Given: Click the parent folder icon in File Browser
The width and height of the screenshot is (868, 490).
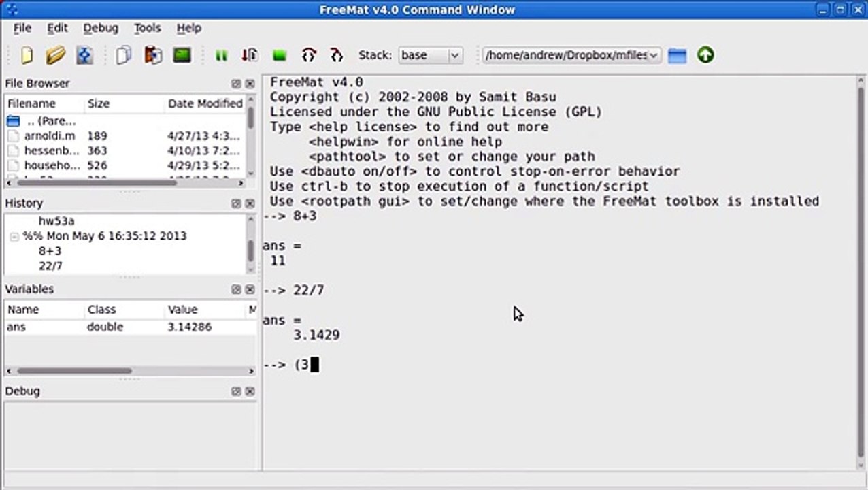Looking at the screenshot, I should pos(14,121).
